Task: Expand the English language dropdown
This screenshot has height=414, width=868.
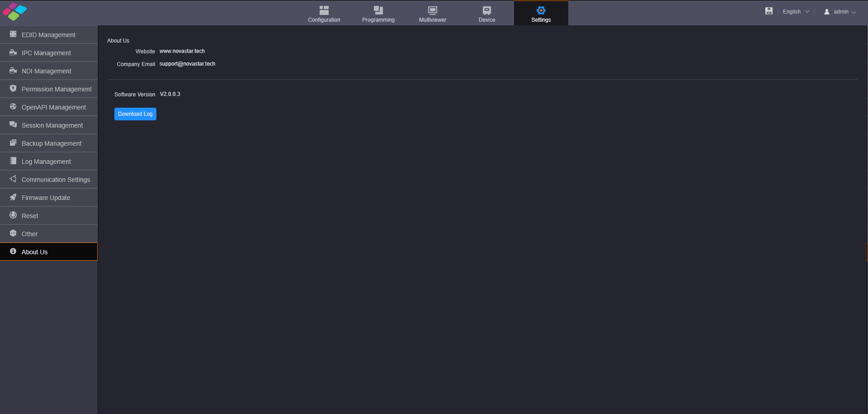Action: pyautogui.click(x=796, y=12)
